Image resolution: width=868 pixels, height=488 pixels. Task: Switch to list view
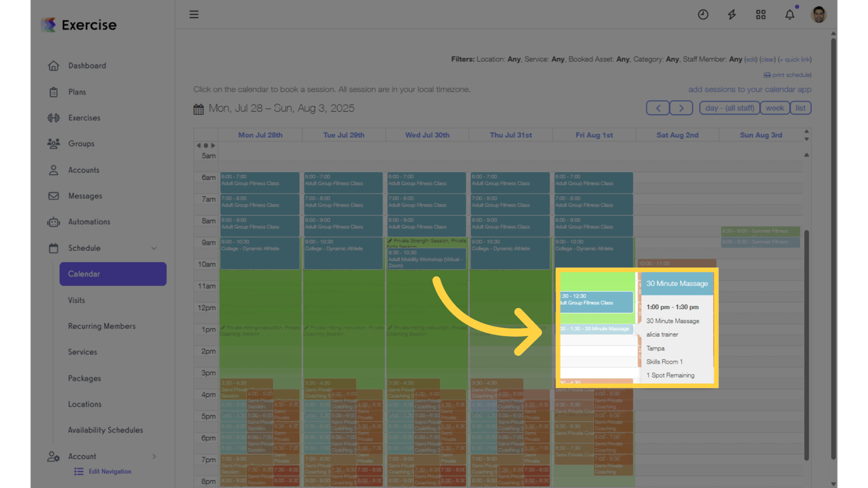click(801, 108)
